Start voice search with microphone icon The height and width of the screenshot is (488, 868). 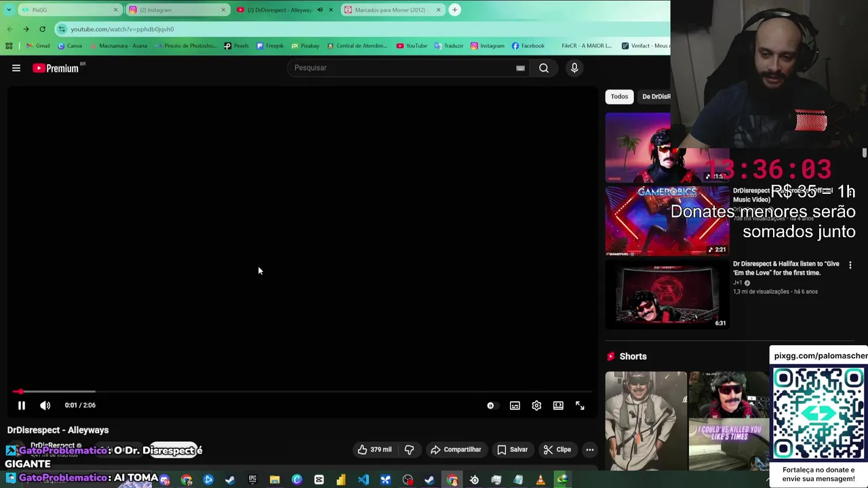point(574,68)
